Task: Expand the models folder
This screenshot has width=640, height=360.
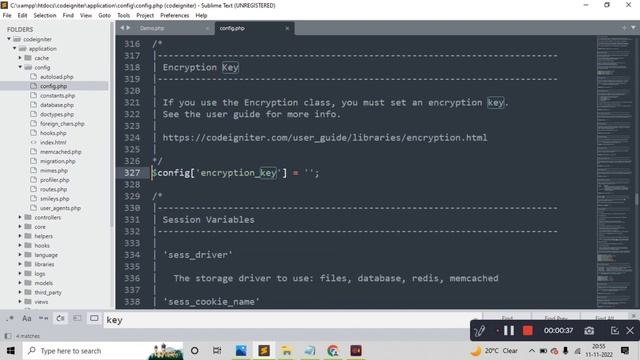Action: tap(20, 283)
